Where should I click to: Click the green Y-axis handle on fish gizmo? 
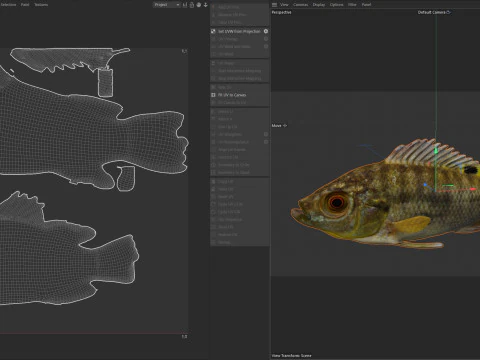pyautogui.click(x=435, y=150)
